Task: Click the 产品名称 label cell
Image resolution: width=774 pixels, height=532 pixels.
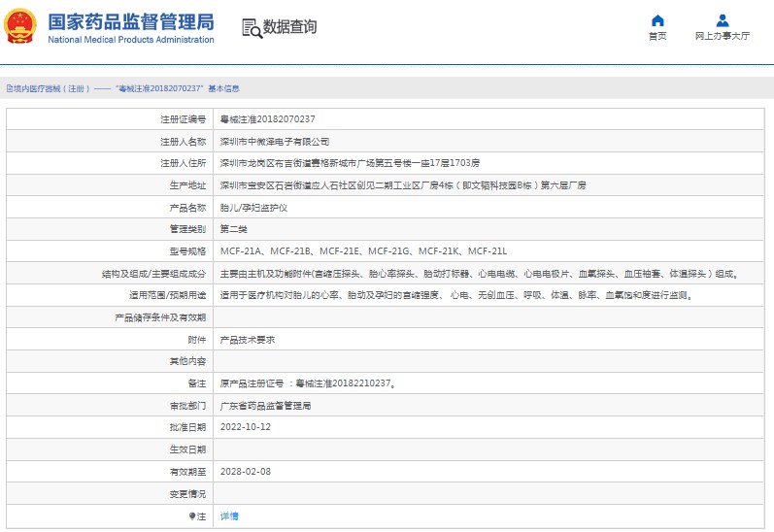Action: [110, 208]
